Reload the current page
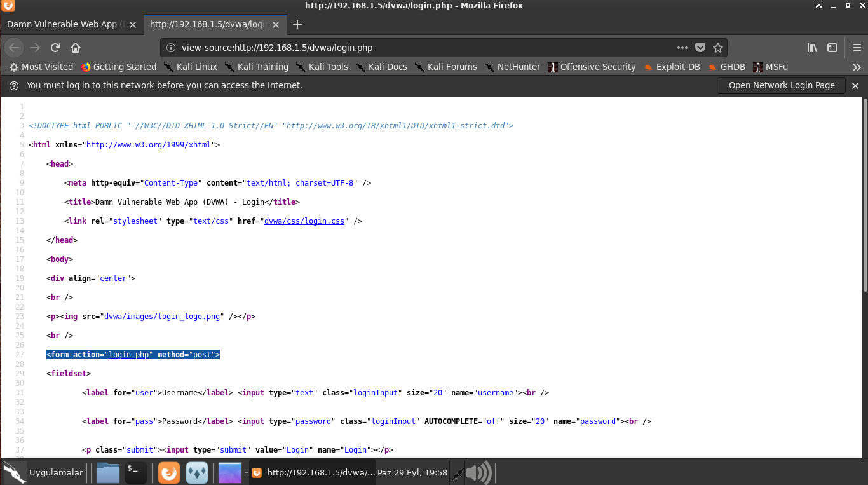 point(55,48)
